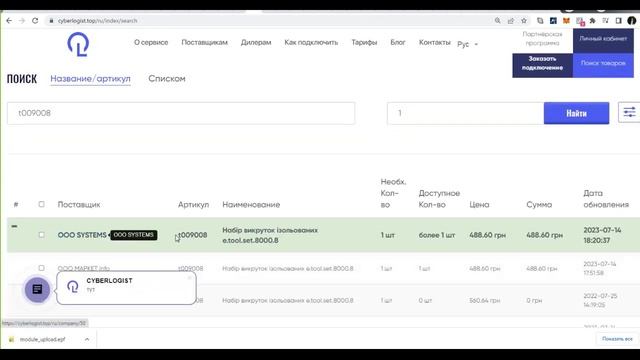Click the 560.64 грн price cell
The image size is (640, 360).
coord(484,300)
